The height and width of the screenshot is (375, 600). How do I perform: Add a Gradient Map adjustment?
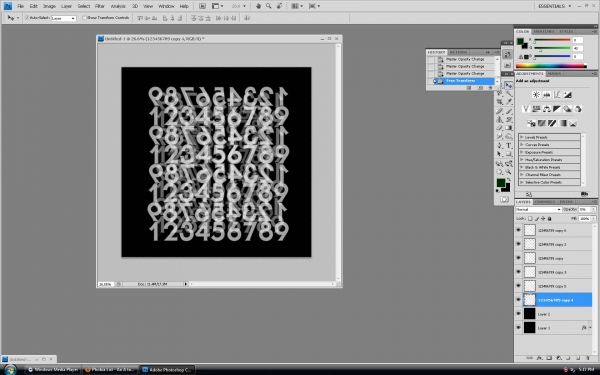(x=562, y=123)
